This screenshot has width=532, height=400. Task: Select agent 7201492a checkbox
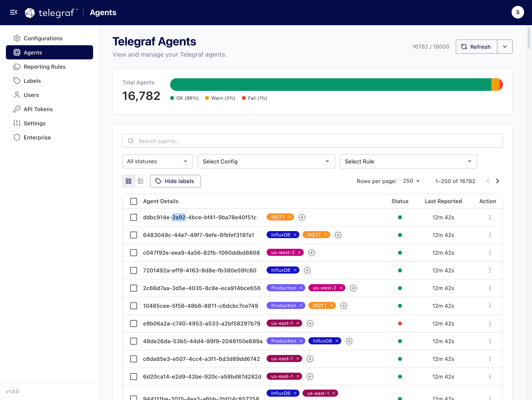click(x=133, y=270)
